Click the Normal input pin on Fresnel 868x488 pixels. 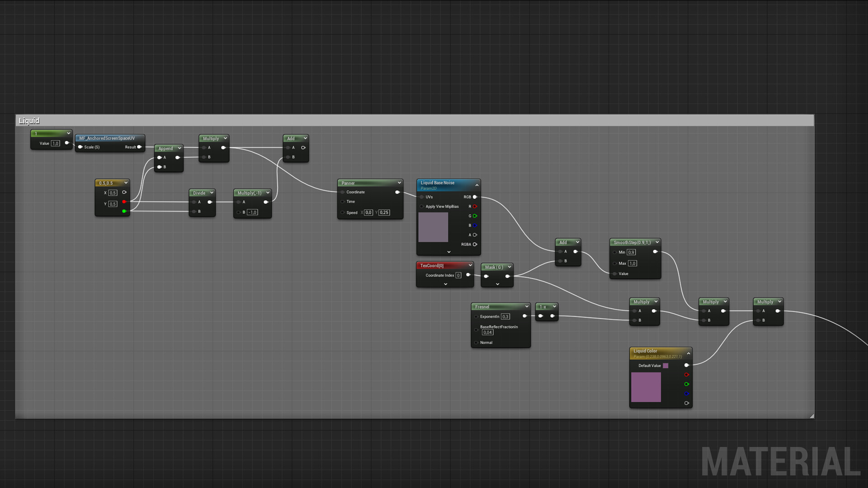coord(476,343)
